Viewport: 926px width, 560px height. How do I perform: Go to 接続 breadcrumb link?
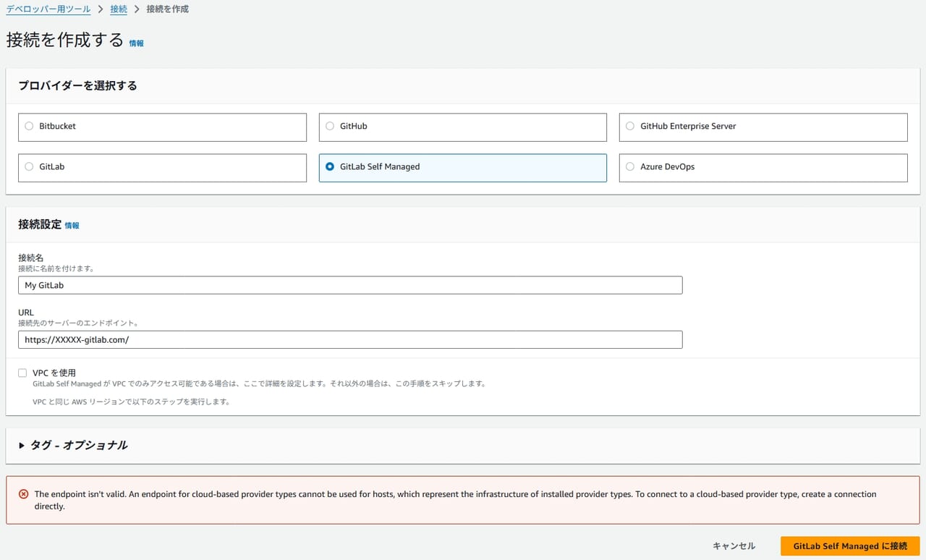pos(119,9)
